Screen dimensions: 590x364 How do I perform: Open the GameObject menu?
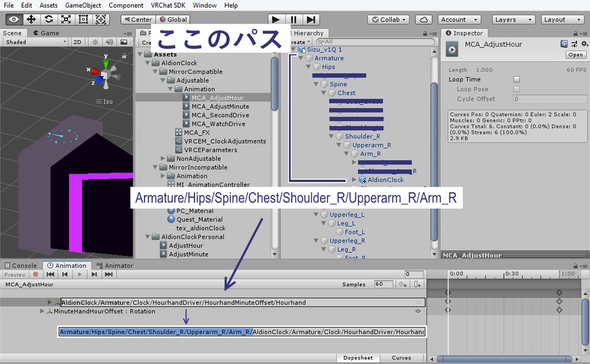pos(83,5)
